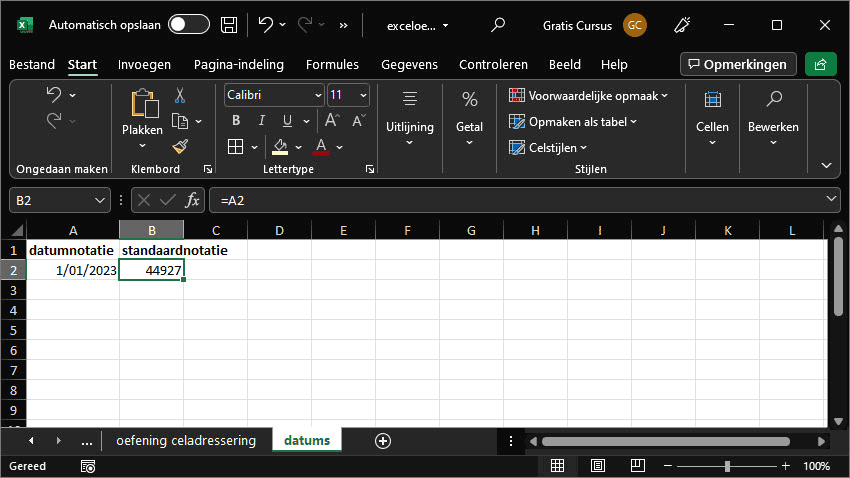Apply cell borders icon

click(x=235, y=147)
